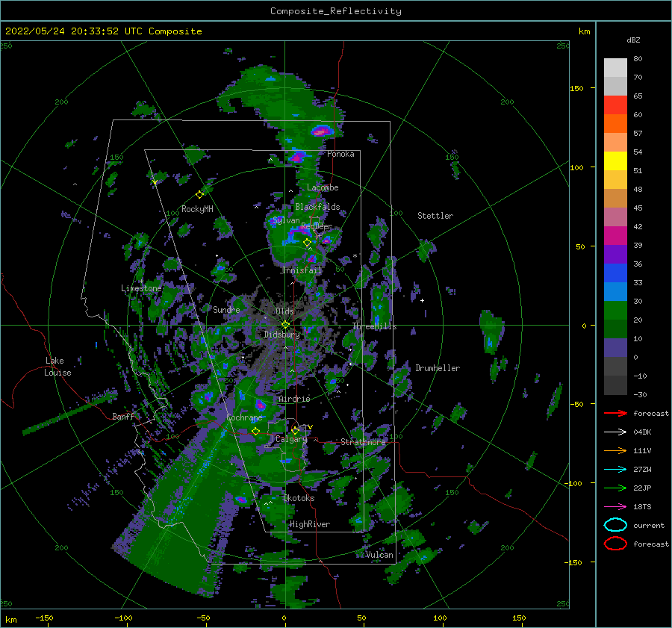Click the ThreeHills town label
This screenshot has width=672, height=628.
[375, 326]
